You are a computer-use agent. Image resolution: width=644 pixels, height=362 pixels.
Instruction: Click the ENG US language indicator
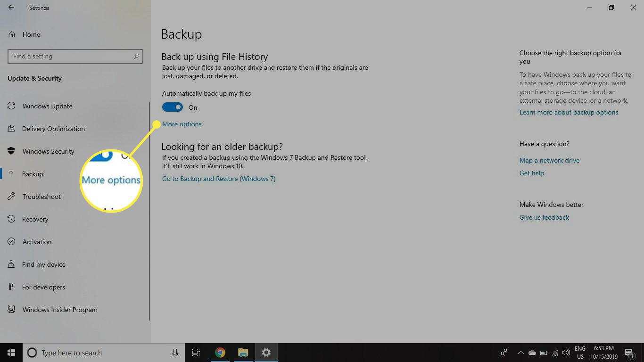pyautogui.click(x=580, y=353)
